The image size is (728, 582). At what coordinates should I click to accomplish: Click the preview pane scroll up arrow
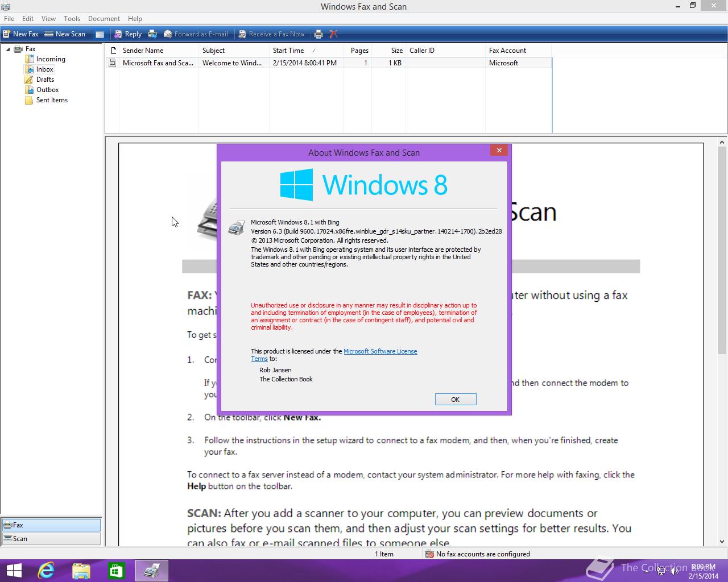pos(722,143)
